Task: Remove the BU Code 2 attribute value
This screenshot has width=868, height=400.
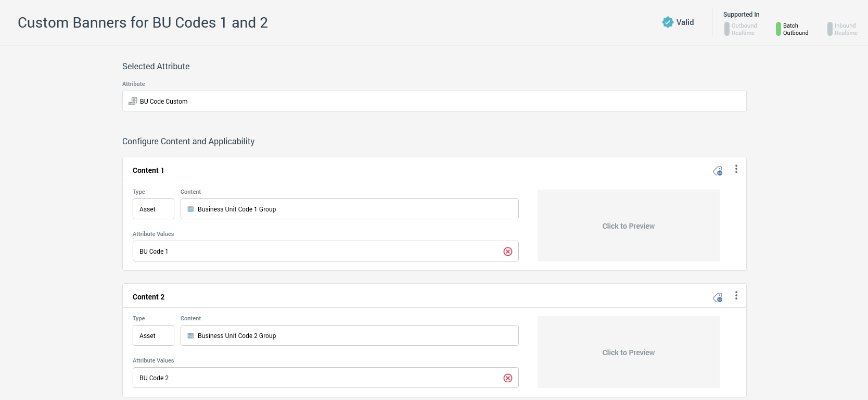Action: (508, 378)
